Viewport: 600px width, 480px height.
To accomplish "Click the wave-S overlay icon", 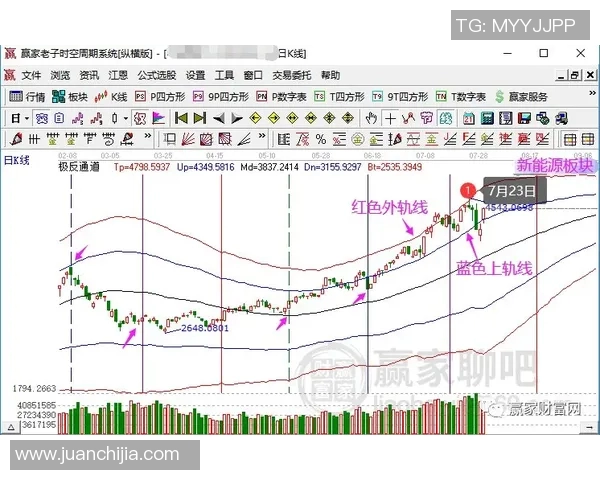I will 78,119.
